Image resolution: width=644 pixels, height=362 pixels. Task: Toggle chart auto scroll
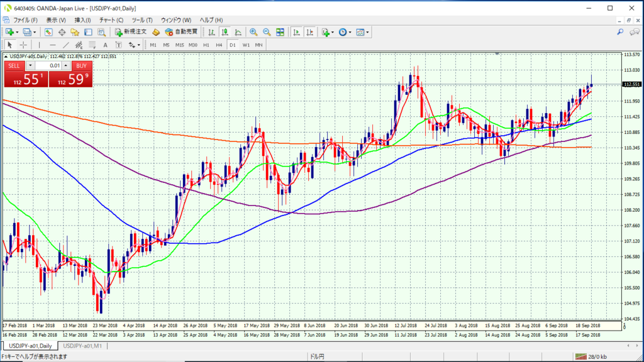[x=296, y=32]
